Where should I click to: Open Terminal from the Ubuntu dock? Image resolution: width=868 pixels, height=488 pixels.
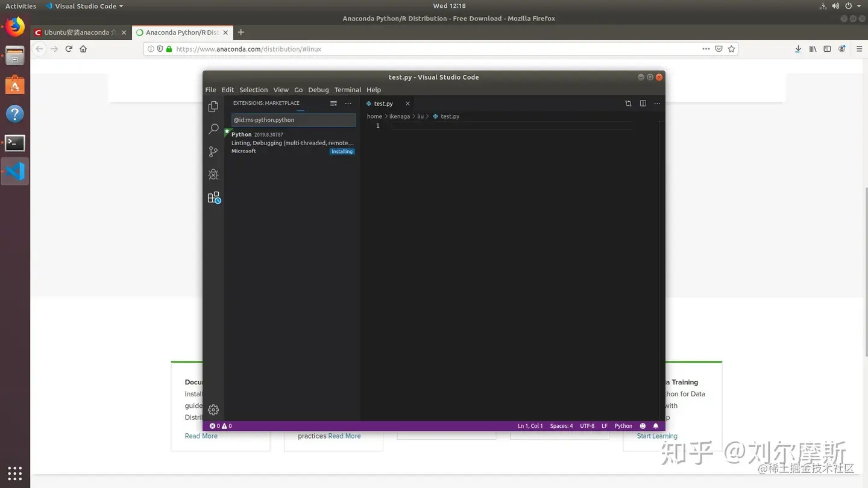point(15,143)
